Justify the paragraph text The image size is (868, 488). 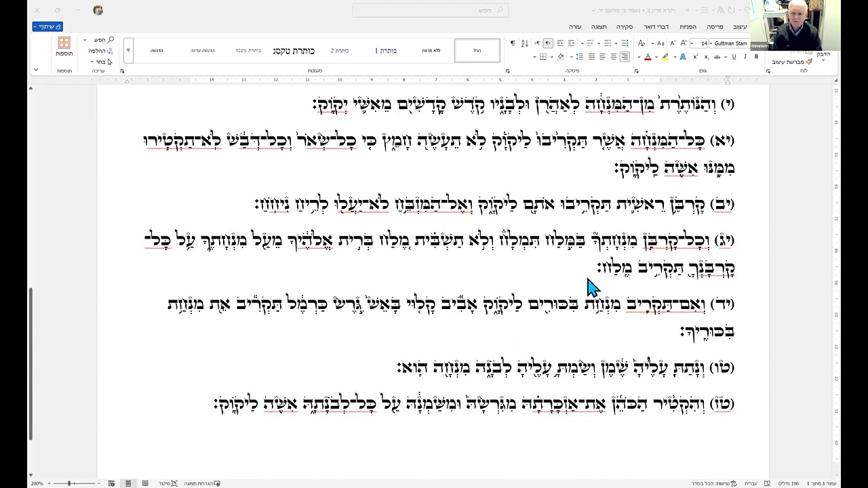[x=591, y=57]
